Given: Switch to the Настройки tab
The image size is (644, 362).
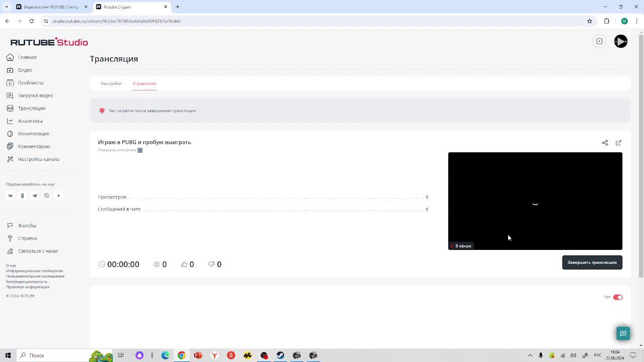Looking at the screenshot, I should click(x=111, y=83).
